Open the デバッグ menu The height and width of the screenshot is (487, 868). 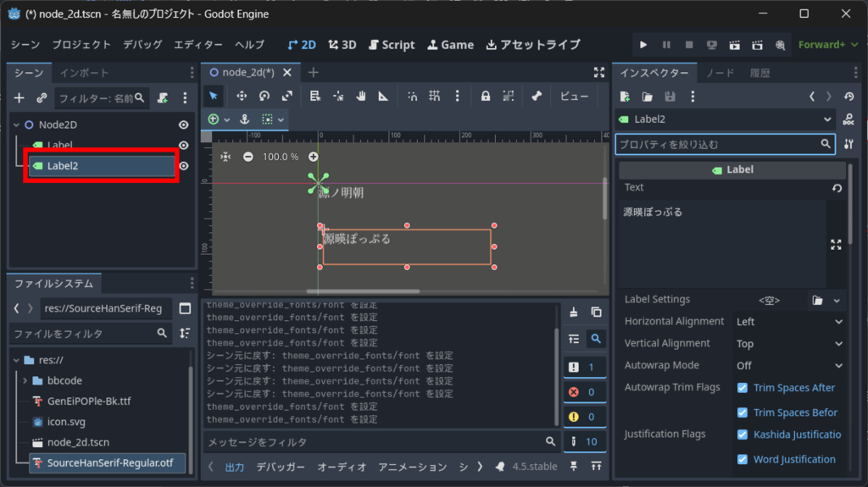[x=142, y=45]
